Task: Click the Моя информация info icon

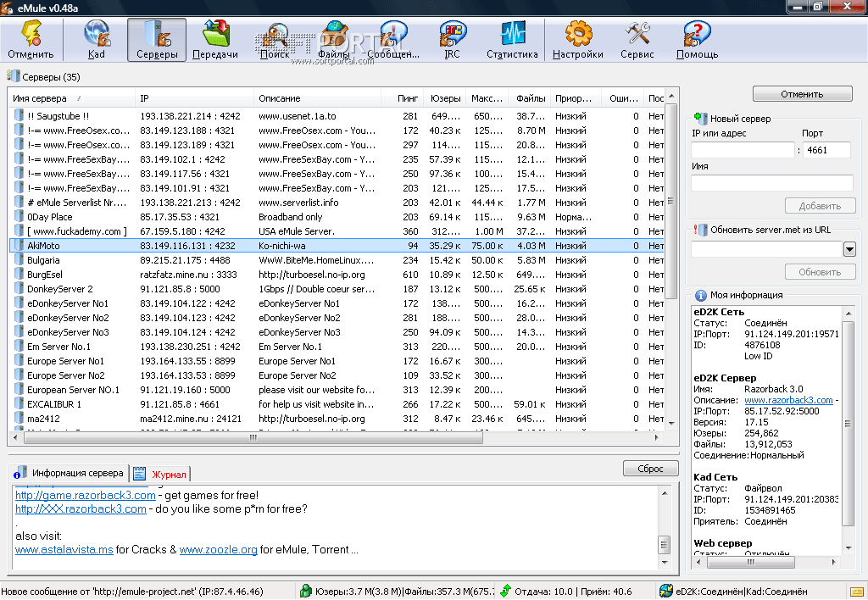Action: (701, 295)
